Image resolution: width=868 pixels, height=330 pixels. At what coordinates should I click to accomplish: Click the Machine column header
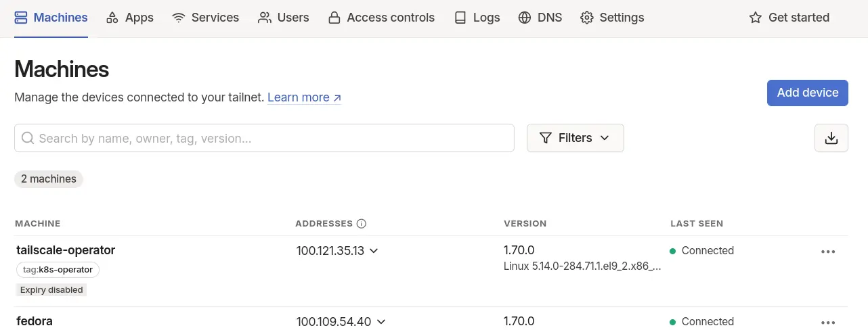38,224
